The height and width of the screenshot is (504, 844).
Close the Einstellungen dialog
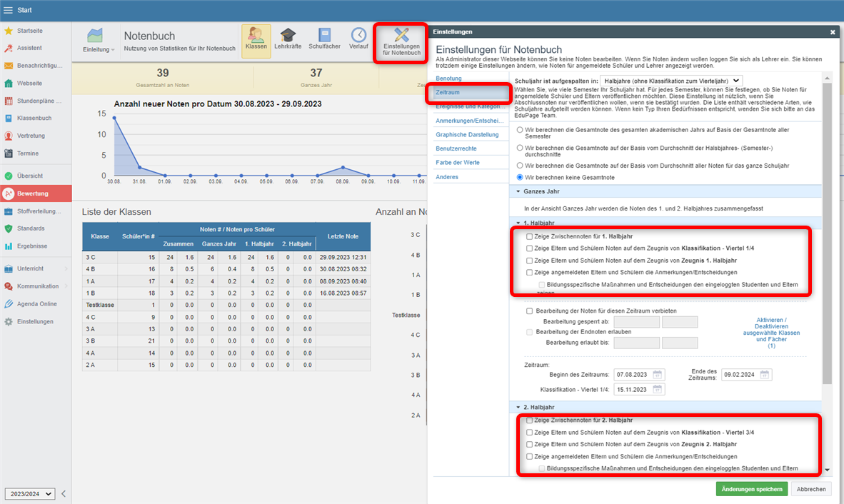tap(833, 31)
